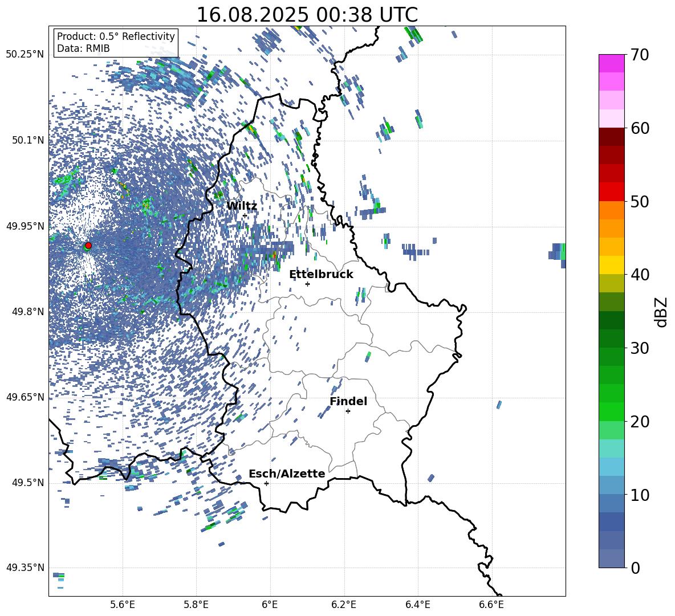Click the 20 value on colorbar
The width and height of the screenshot is (675, 616).
tap(640, 421)
